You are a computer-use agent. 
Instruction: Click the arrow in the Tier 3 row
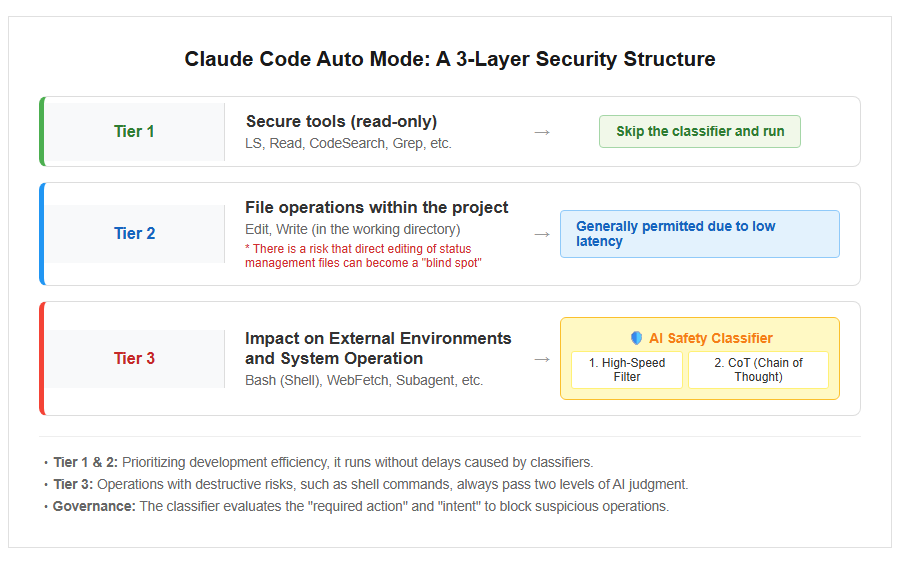[x=542, y=360]
